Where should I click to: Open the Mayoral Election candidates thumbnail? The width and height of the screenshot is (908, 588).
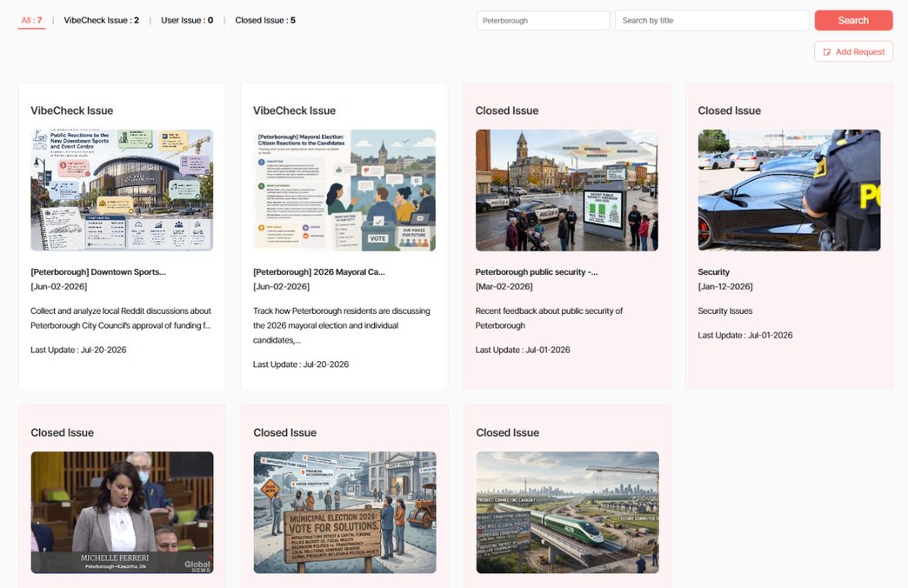point(344,190)
